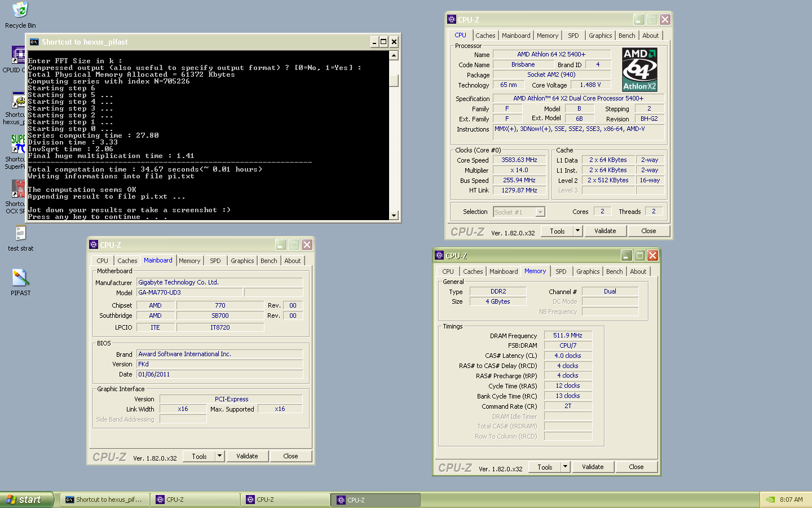
Task: Click console scrollbar down arrow
Action: tap(394, 215)
